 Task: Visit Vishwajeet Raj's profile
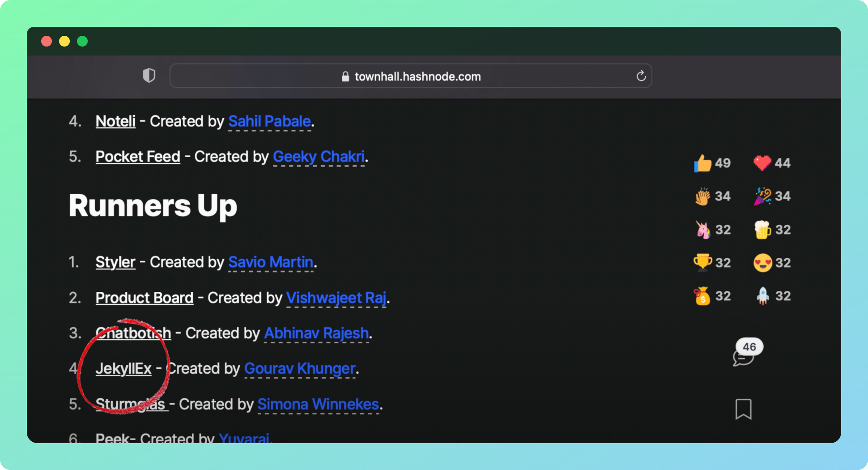click(336, 298)
